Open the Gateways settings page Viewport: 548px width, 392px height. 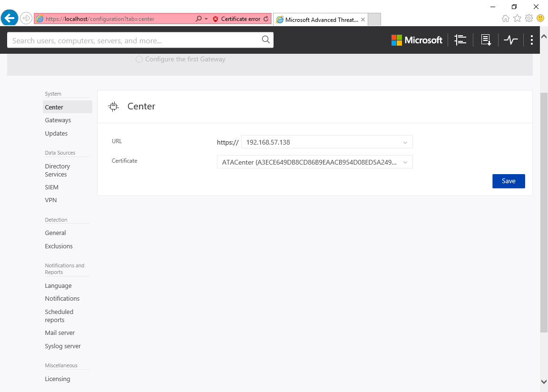[x=58, y=120]
